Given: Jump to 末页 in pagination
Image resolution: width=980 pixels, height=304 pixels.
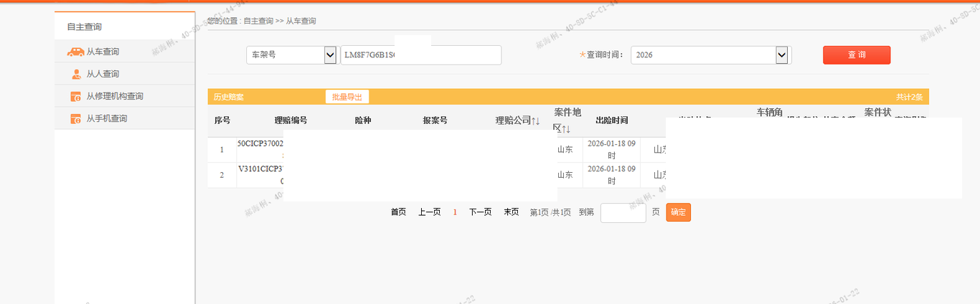Looking at the screenshot, I should (511, 212).
